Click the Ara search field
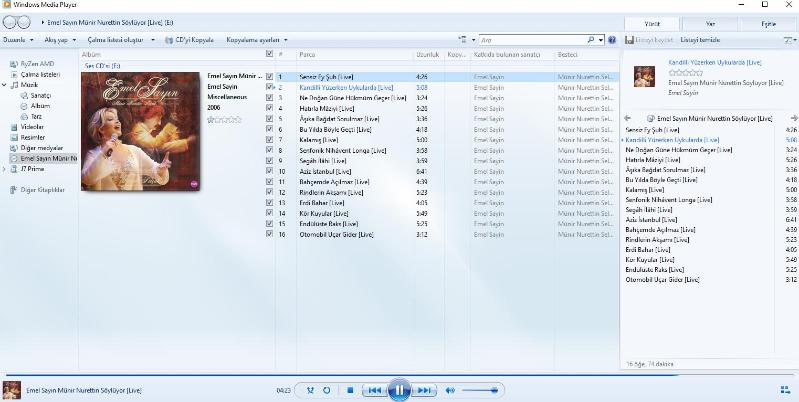 coord(532,40)
